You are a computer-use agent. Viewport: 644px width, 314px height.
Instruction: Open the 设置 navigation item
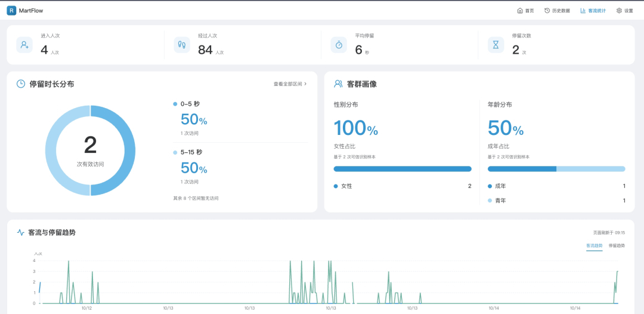click(625, 11)
